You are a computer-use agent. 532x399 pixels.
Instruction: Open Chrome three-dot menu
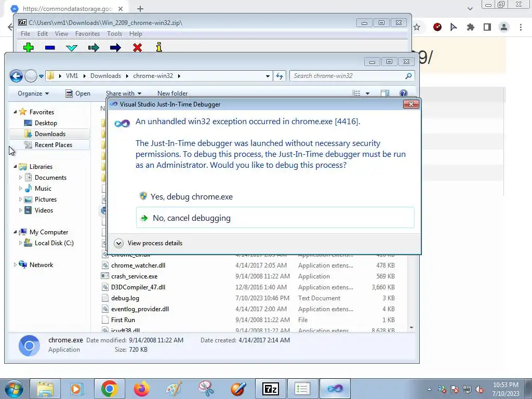[521, 27]
